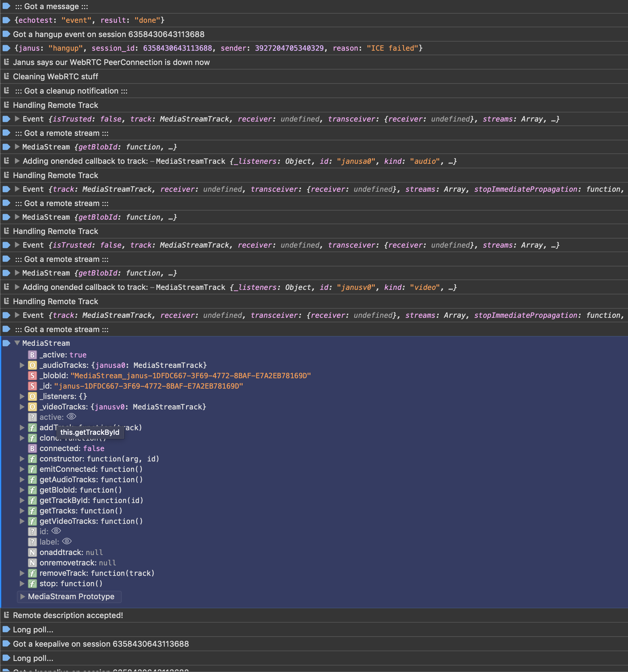Screen dimensions: 628x672
Task: Click the object type icon for _listeners
Action: 32,396
